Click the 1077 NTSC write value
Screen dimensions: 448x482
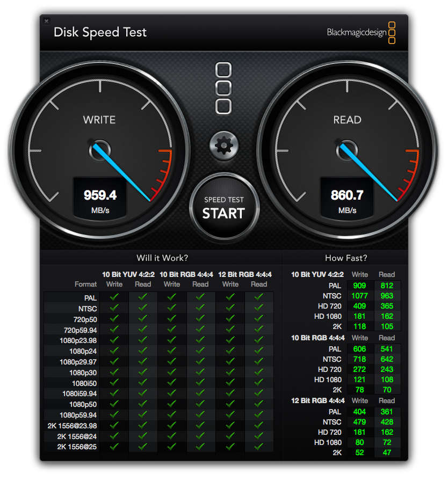(360, 296)
